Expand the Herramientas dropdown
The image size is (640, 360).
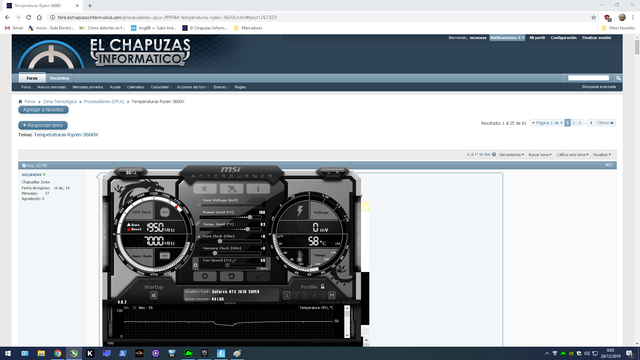(x=511, y=155)
